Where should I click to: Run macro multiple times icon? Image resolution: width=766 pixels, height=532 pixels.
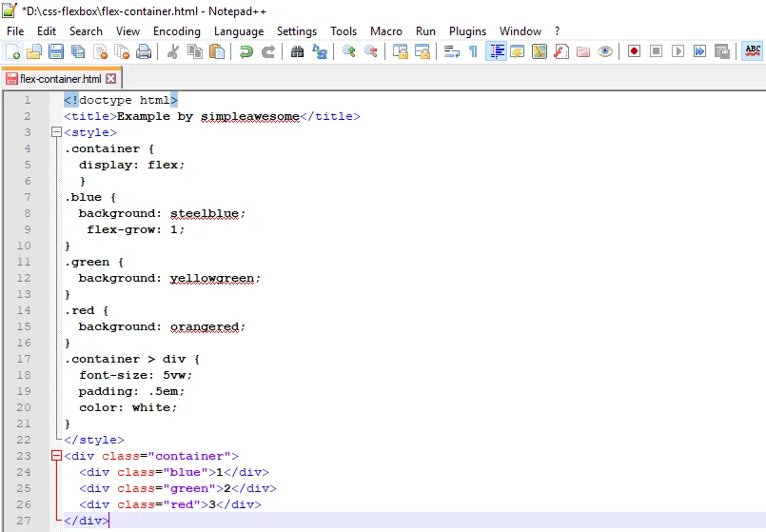[699, 51]
